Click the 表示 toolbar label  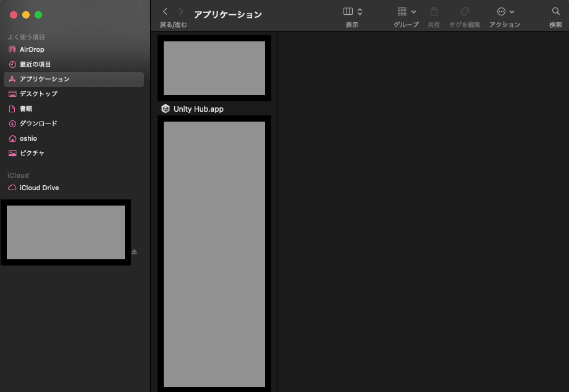[x=352, y=25]
